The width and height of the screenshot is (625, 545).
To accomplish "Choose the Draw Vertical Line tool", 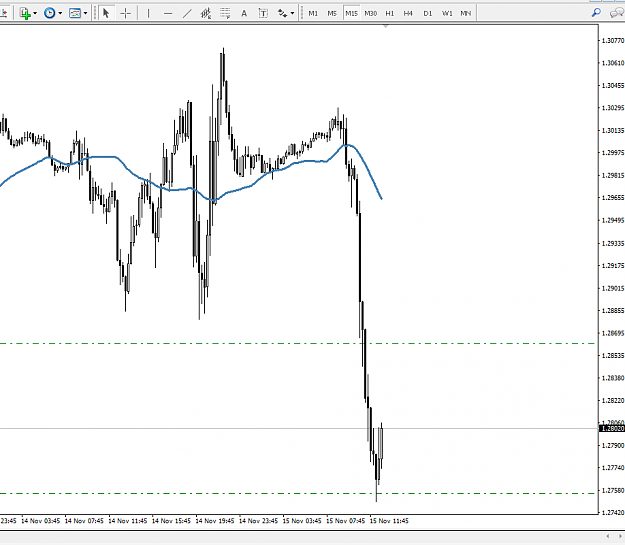I will point(148,13).
